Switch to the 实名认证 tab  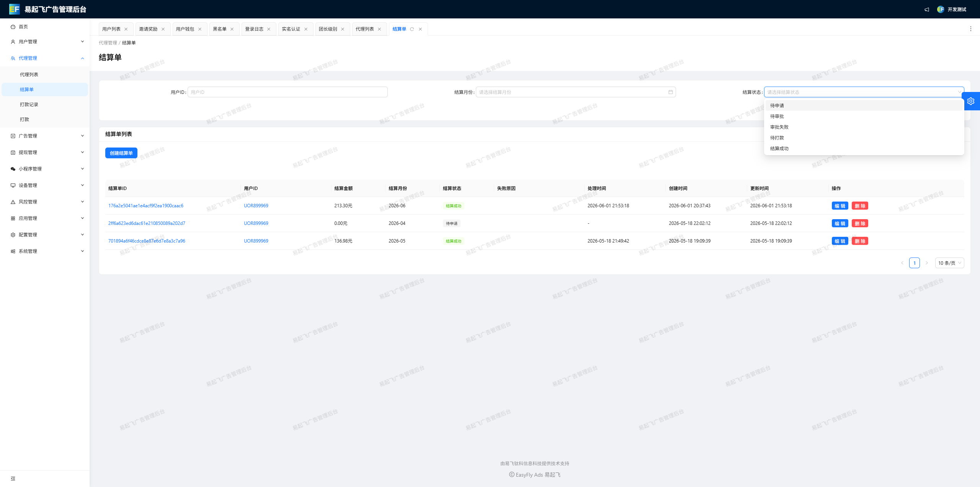[291, 29]
